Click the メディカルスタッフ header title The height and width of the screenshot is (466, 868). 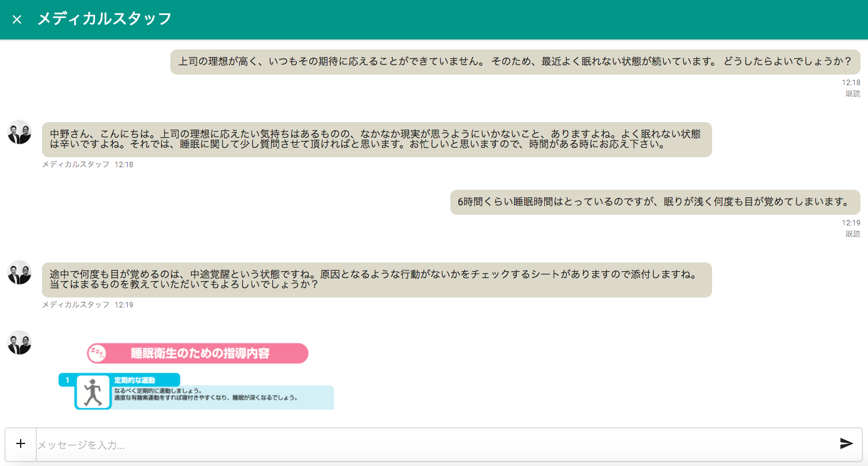105,19
